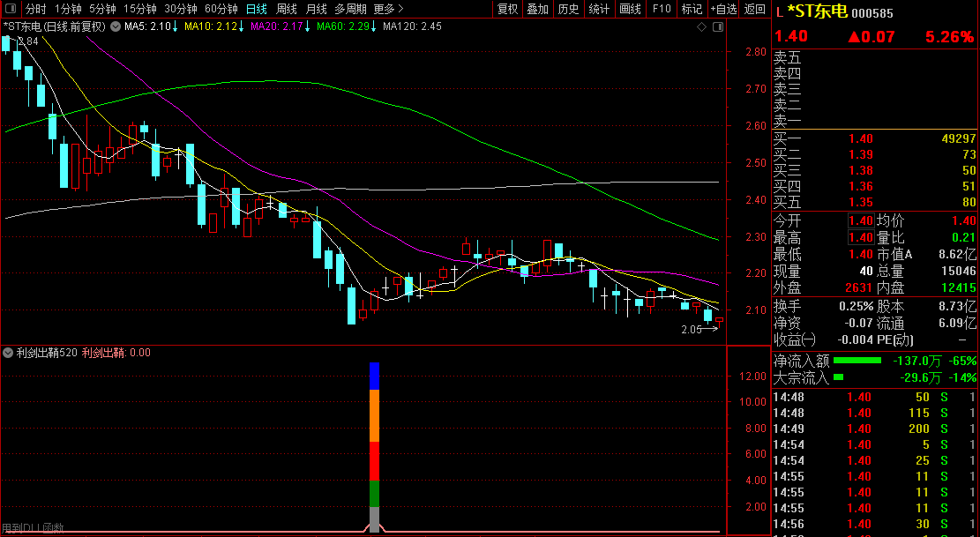Screen dimensions: 980x537
Task: Toggle the 叠加 overlay option
Action: click(x=537, y=9)
